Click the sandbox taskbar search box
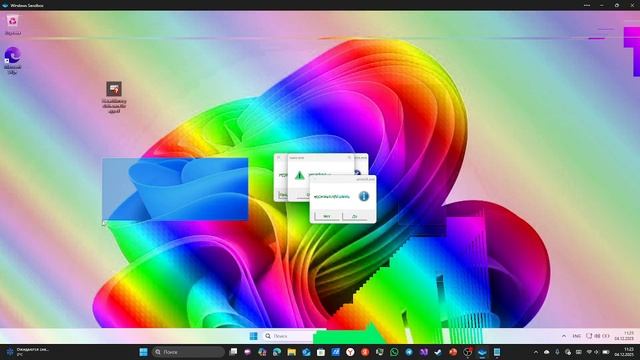The width and height of the screenshot is (640, 360). (x=287, y=336)
